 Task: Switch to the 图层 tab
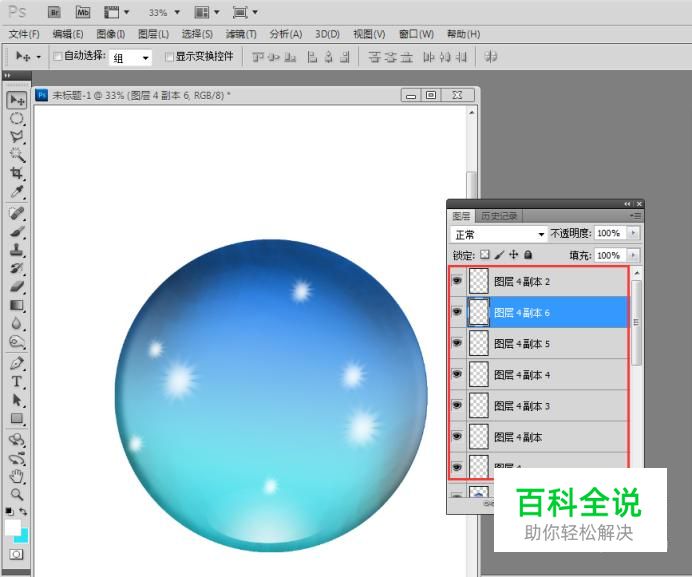click(x=461, y=216)
